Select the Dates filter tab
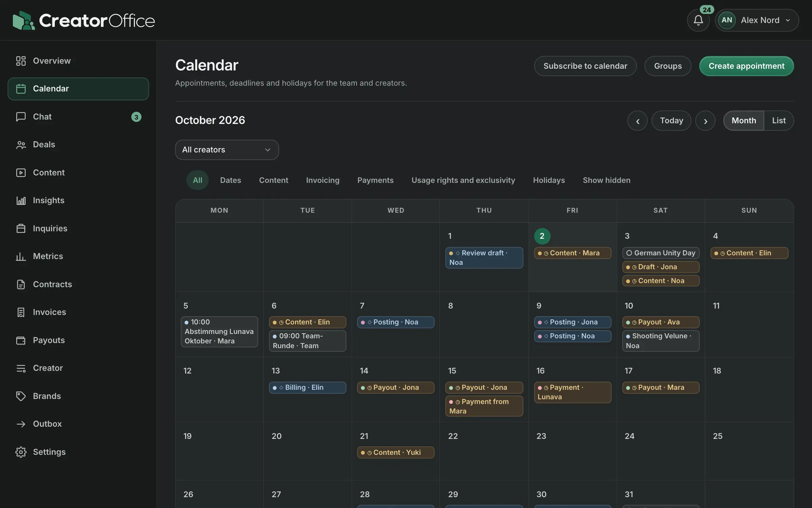The image size is (812, 508). coord(230,180)
